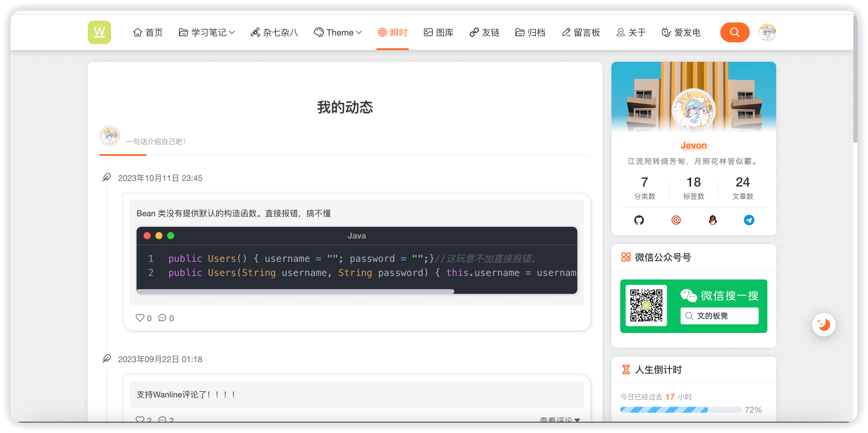868x433 pixels.
Task: Click the profile card avatar image
Action: click(x=694, y=110)
